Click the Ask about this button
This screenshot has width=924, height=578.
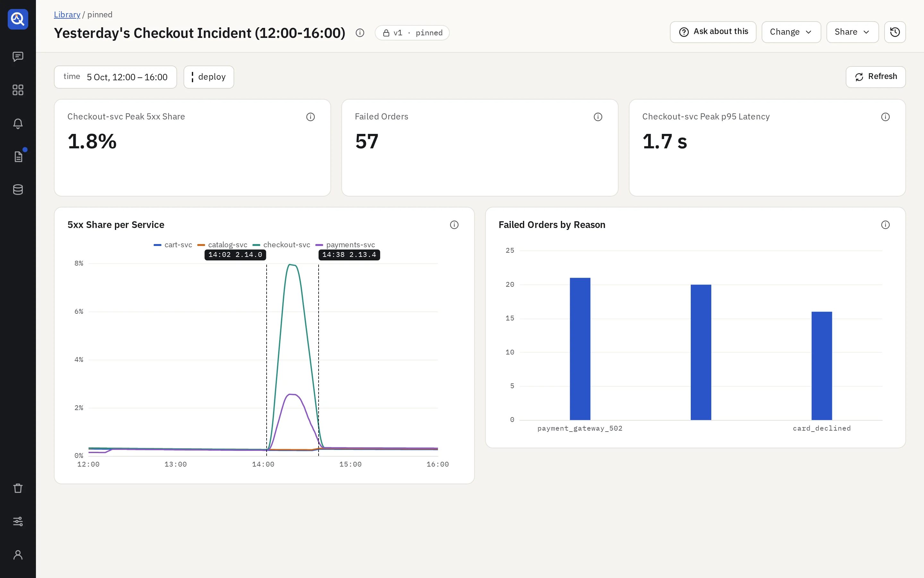pos(713,32)
